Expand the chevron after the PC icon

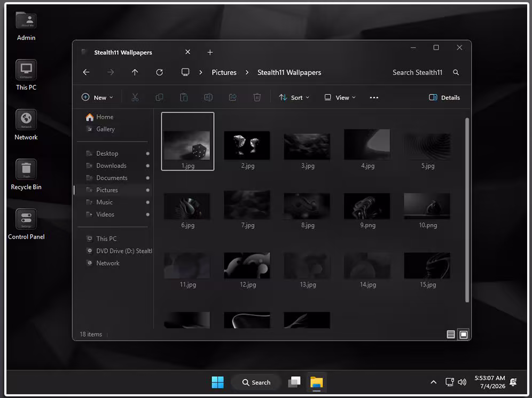(201, 72)
